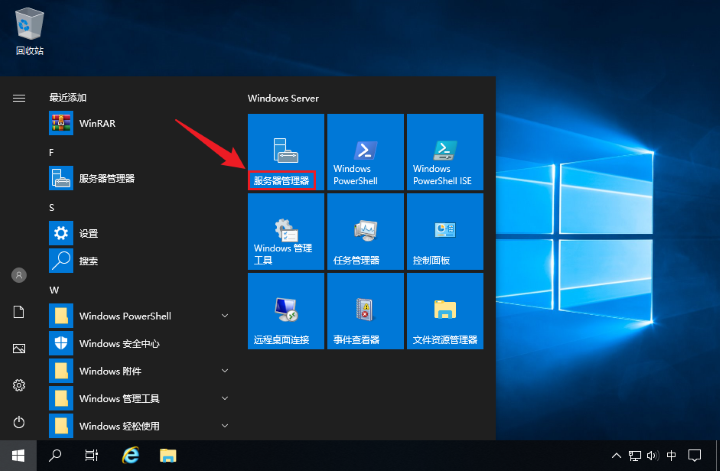720x471 pixels.
Task: Open Settings gear in start sidebar
Action: 19,385
